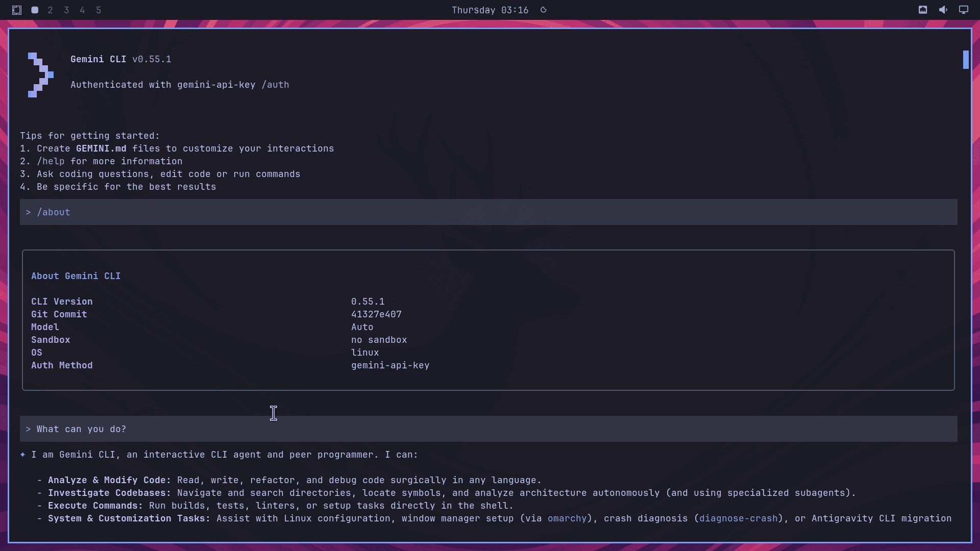The height and width of the screenshot is (551, 980).
Task: Click tip 4 "Be specific for the best results"
Action: [118, 187]
